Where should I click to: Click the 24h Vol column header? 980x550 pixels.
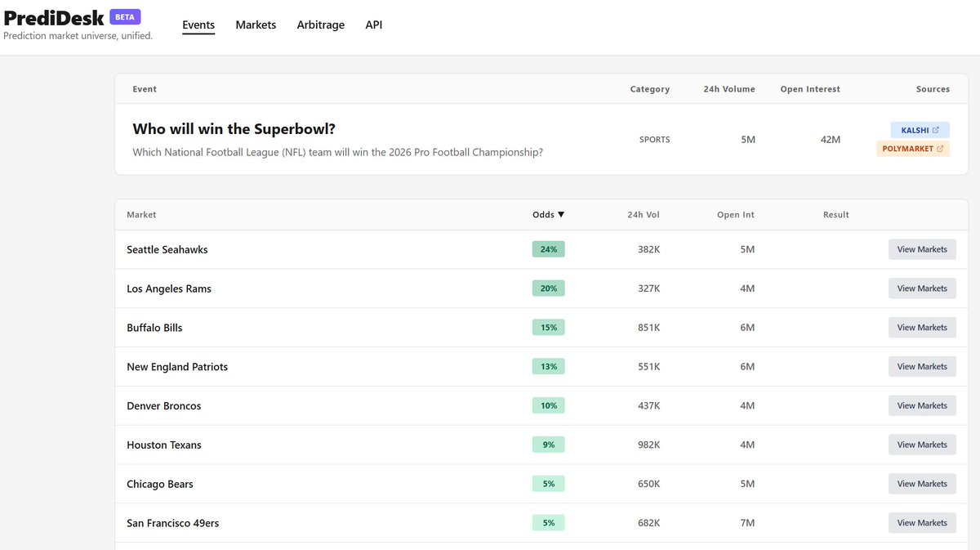pyautogui.click(x=644, y=215)
